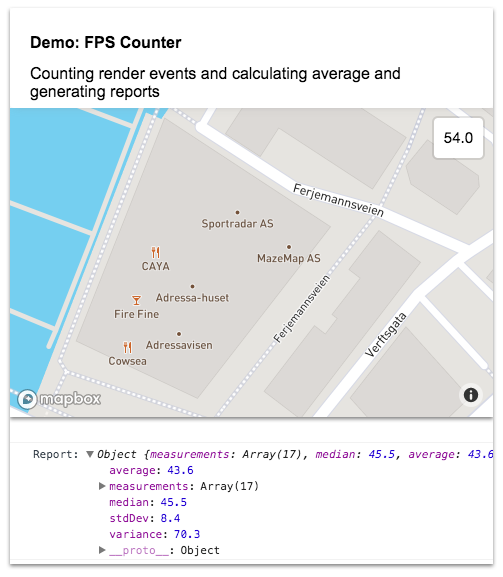Click the Cowsea restaurant fork-knife icon
503x577 pixels.
pos(127,347)
